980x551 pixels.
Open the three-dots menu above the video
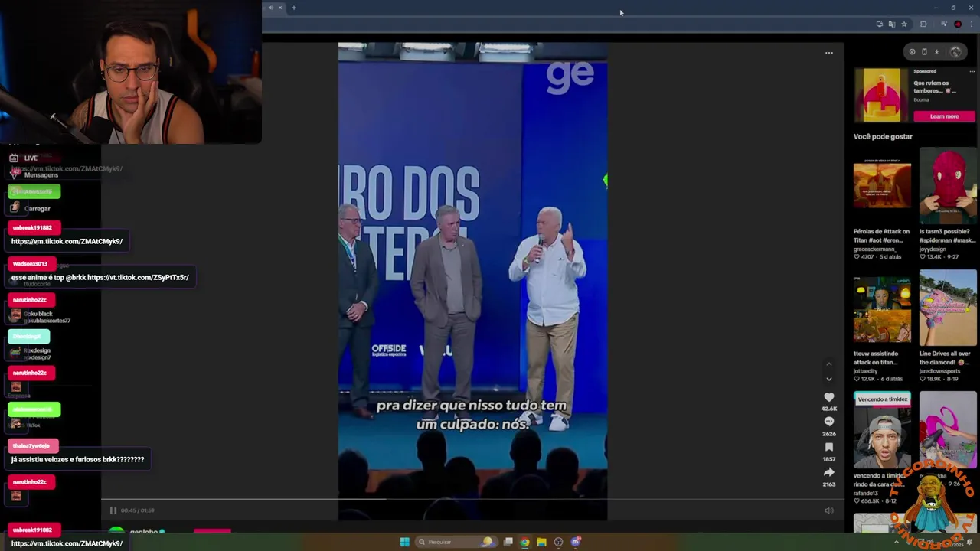[x=828, y=53]
